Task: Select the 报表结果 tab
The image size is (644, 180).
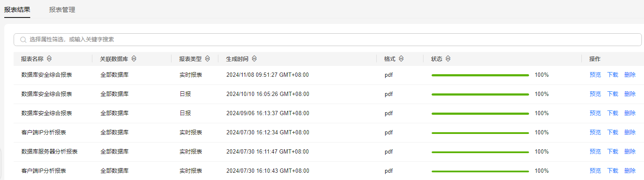Action: (17, 9)
